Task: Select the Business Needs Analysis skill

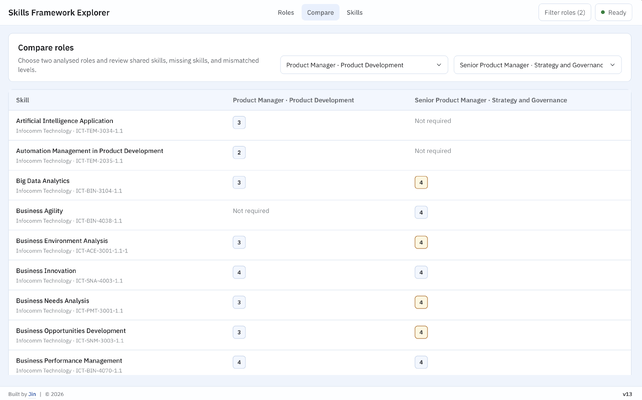Action: tap(52, 301)
